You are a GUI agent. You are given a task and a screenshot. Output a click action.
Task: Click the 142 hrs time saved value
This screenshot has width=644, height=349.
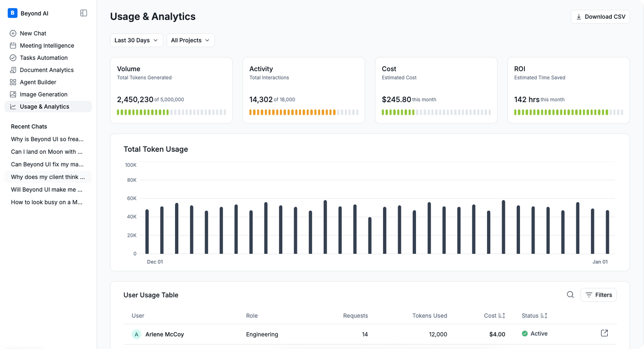point(527,99)
